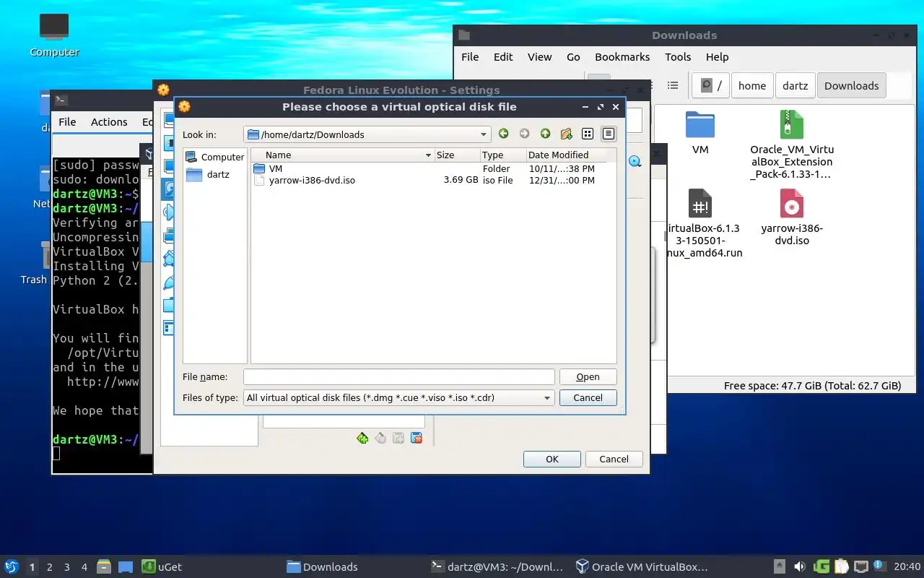This screenshot has height=578, width=924.
Task: Switch to workspace 4
Action: (84, 567)
